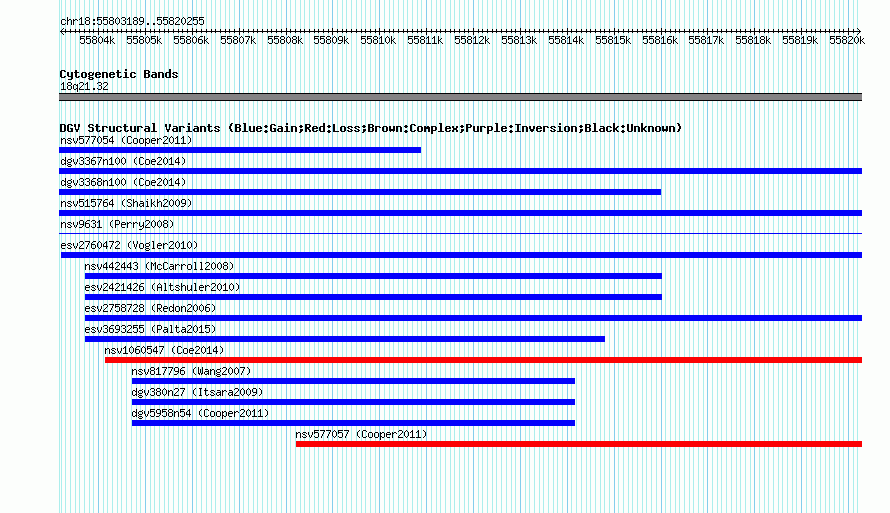Click the 55813k ruler tick label

519,40
